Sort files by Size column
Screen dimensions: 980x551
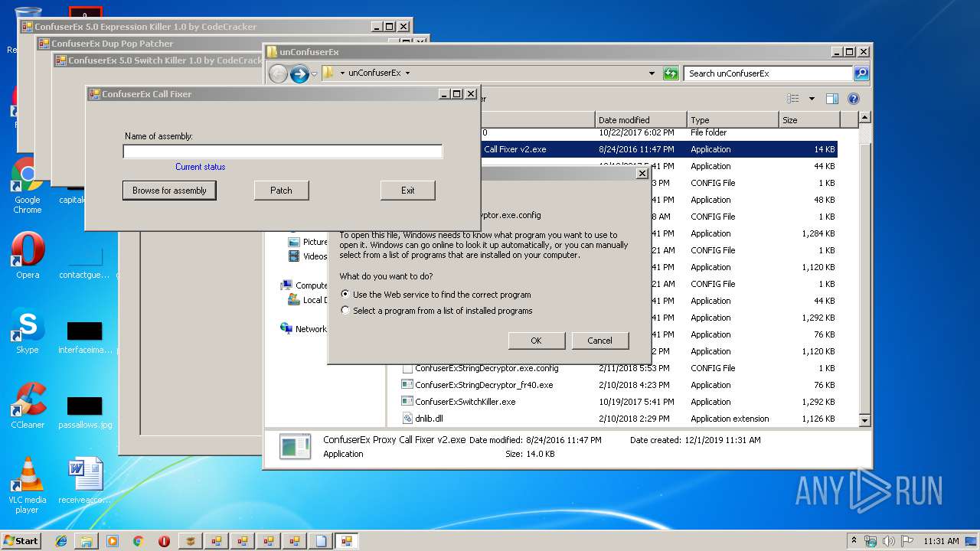point(809,120)
